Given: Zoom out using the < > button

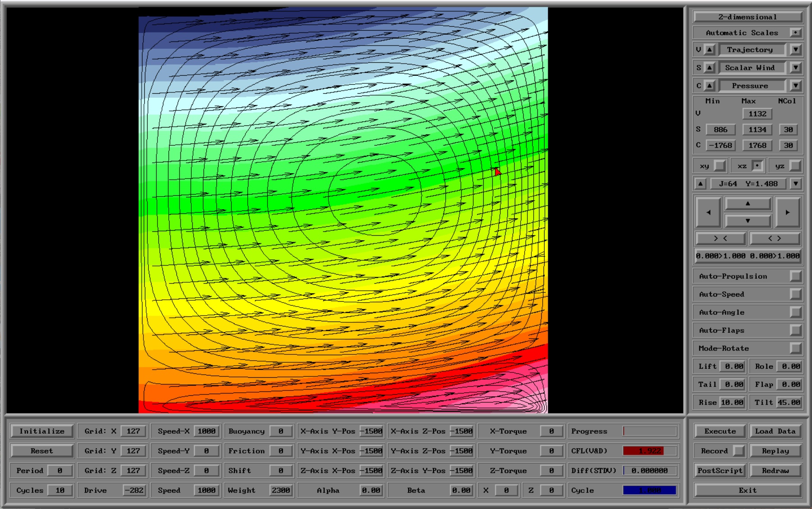Looking at the screenshot, I should [775, 238].
